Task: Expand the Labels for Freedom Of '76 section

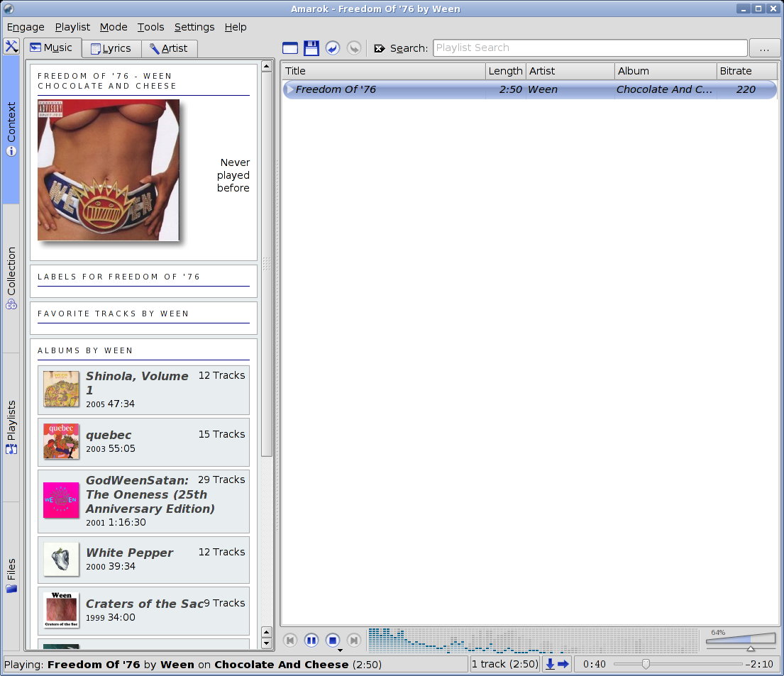Action: point(143,277)
